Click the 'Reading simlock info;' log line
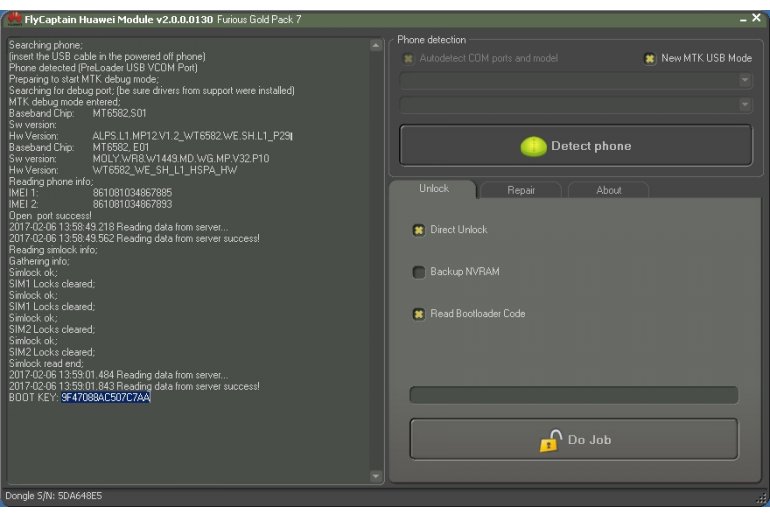Viewport: 770px width, 518px height. (53, 249)
